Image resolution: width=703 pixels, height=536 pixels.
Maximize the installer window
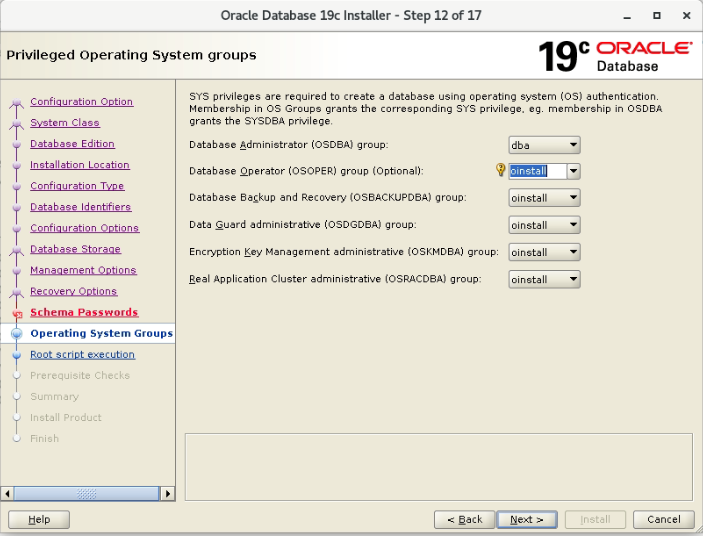click(x=657, y=16)
